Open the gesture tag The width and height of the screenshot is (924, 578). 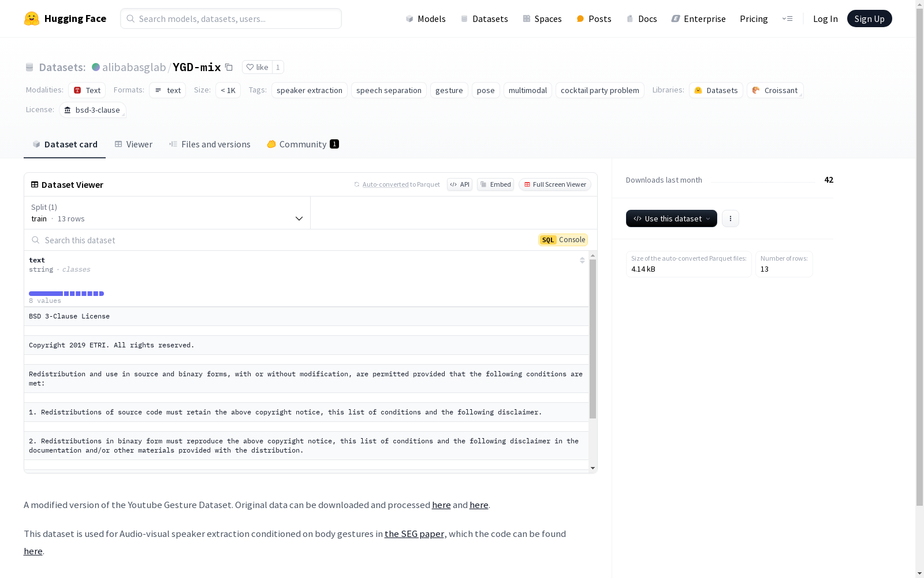[449, 90]
